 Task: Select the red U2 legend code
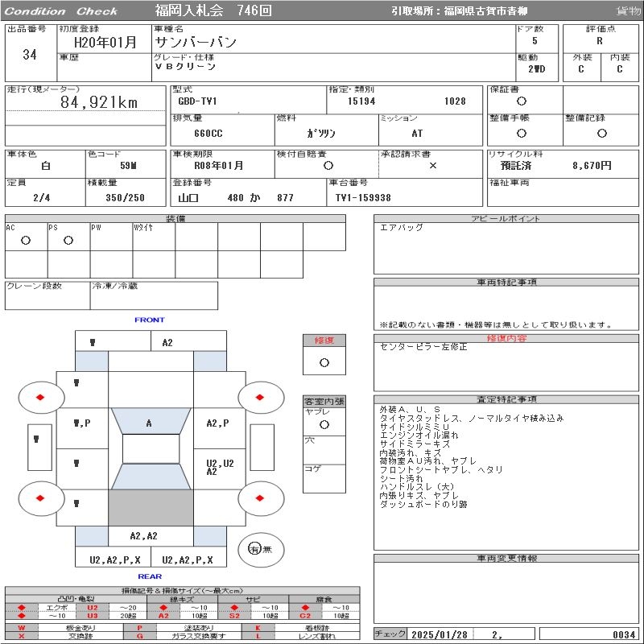click(93, 608)
